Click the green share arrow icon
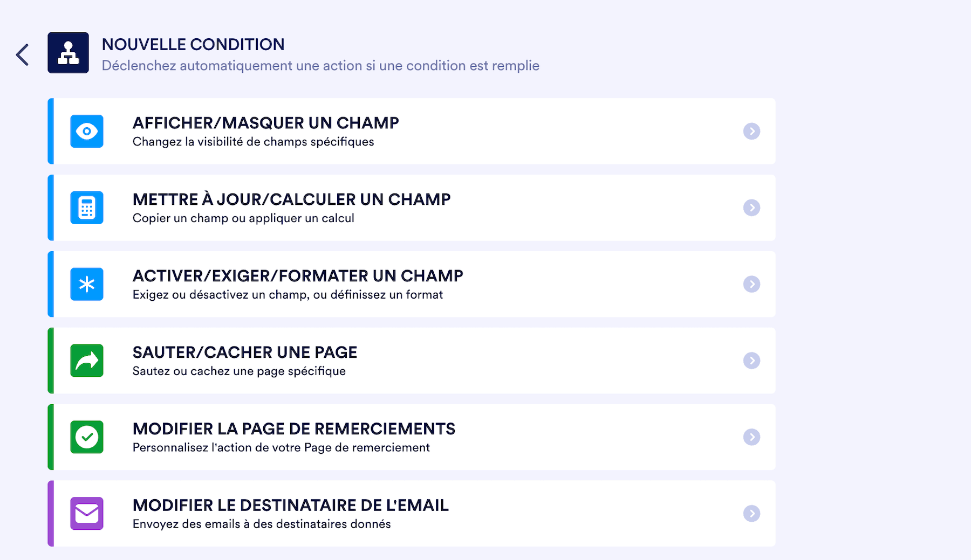This screenshot has width=971, height=560. [87, 361]
